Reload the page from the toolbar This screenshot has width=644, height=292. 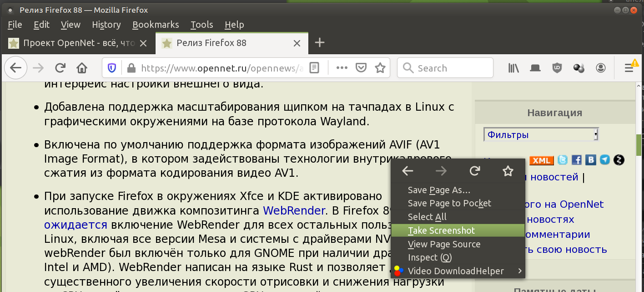(60, 68)
